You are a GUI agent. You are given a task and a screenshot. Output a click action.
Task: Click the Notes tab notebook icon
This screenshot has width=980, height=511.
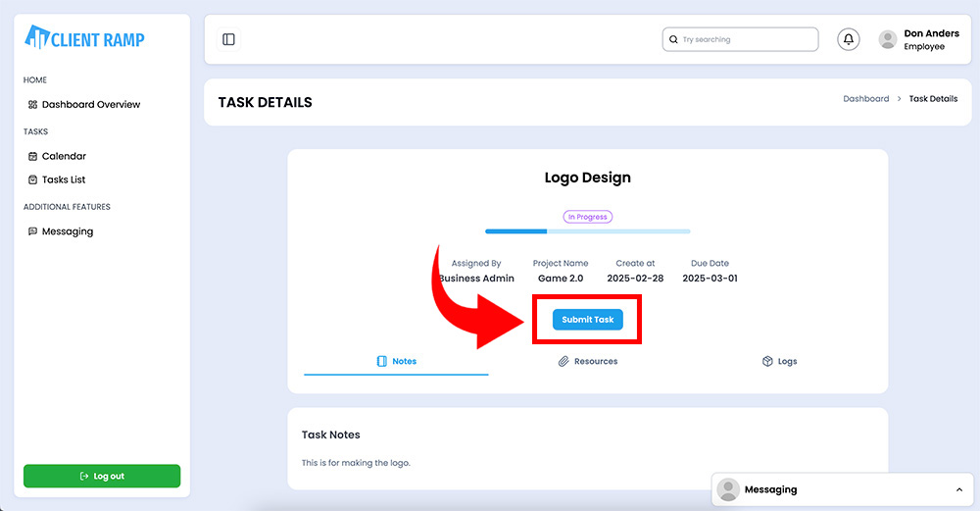[382, 362]
